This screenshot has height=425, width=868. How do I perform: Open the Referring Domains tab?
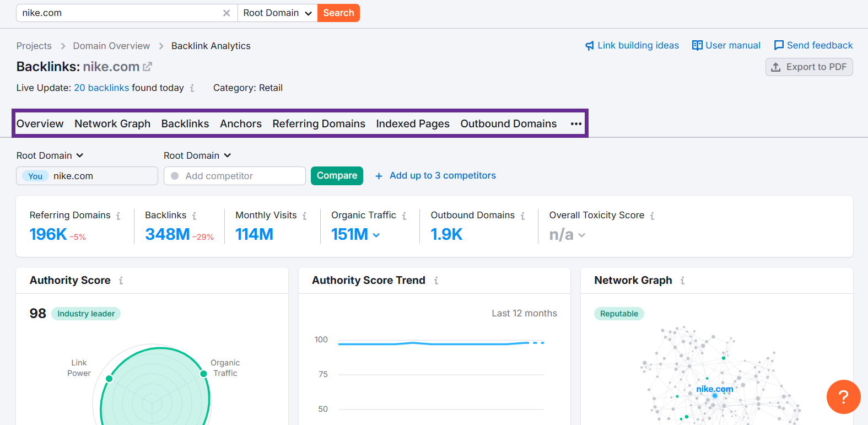tap(319, 124)
